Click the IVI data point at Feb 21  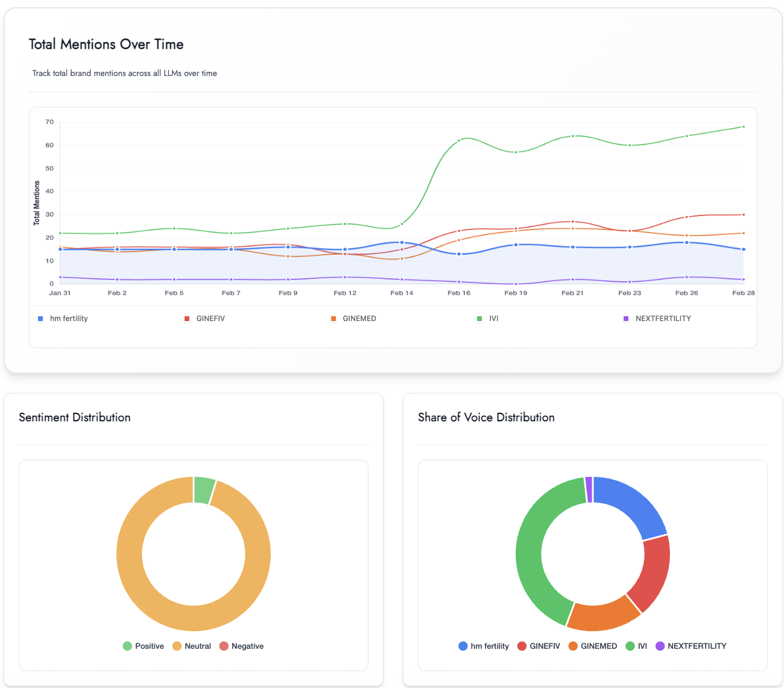tap(572, 136)
